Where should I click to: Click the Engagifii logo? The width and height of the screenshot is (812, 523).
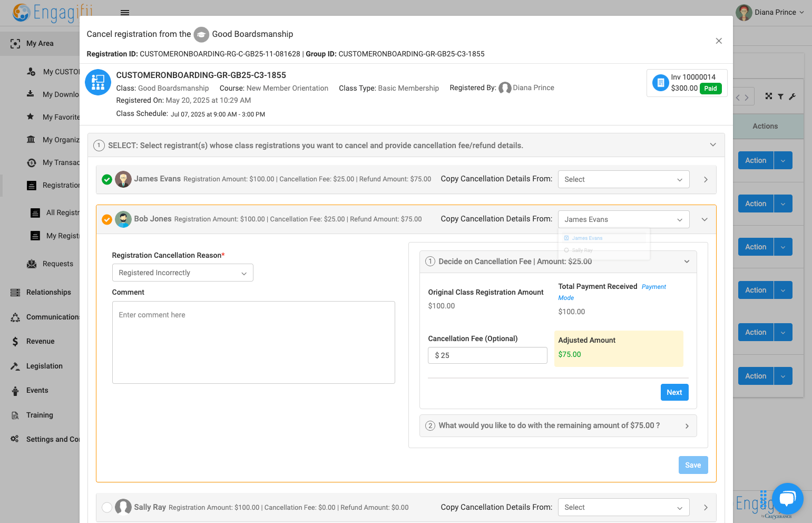coord(52,12)
